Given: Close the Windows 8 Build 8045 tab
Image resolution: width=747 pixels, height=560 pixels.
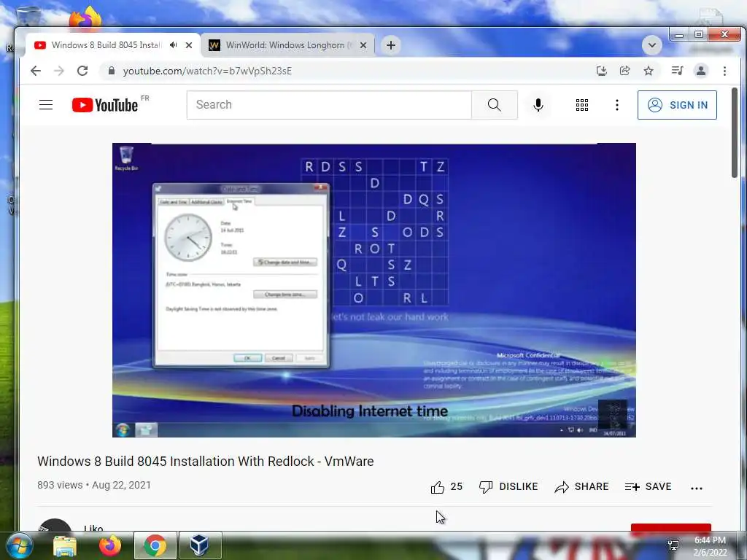Looking at the screenshot, I should [x=189, y=45].
